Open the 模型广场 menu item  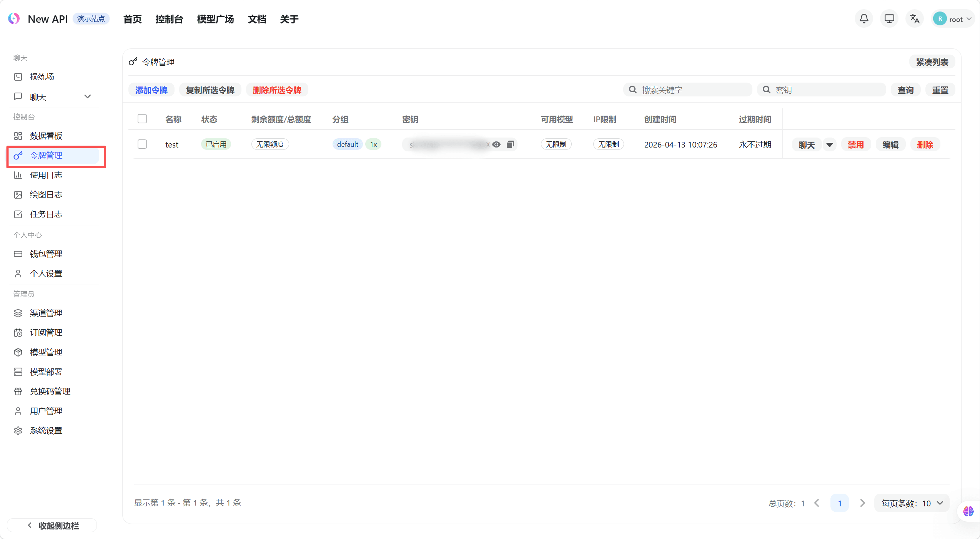[215, 19]
